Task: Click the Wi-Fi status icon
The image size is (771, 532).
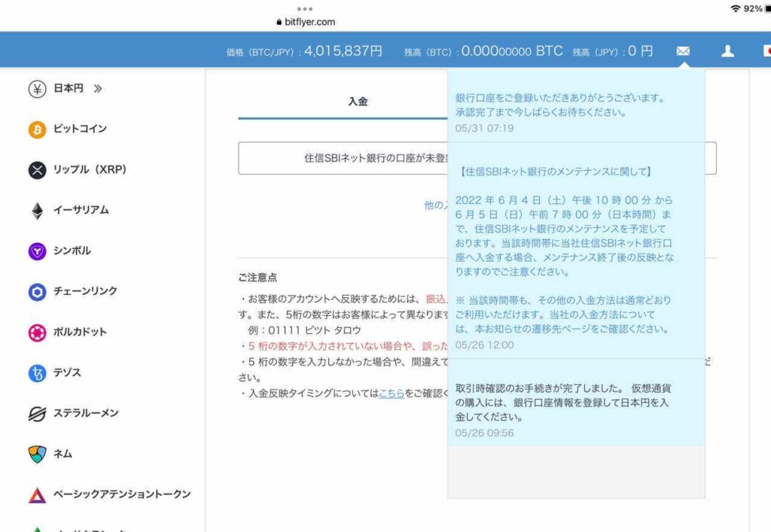Action: tap(736, 8)
